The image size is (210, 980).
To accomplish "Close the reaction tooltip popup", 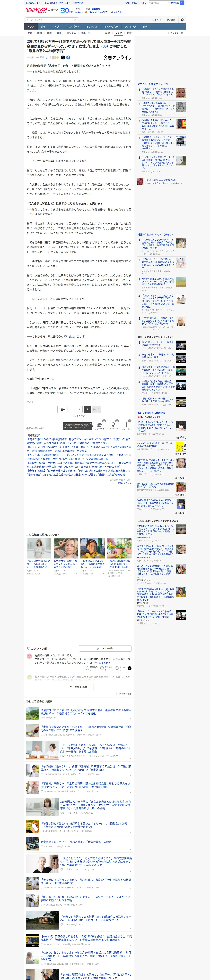I will [91, 424].
